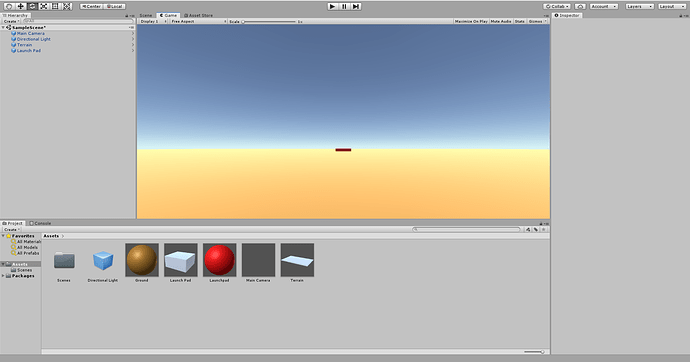Open the Free Aspect dropdown
Viewport: 690px width, 362px height.
click(x=198, y=21)
